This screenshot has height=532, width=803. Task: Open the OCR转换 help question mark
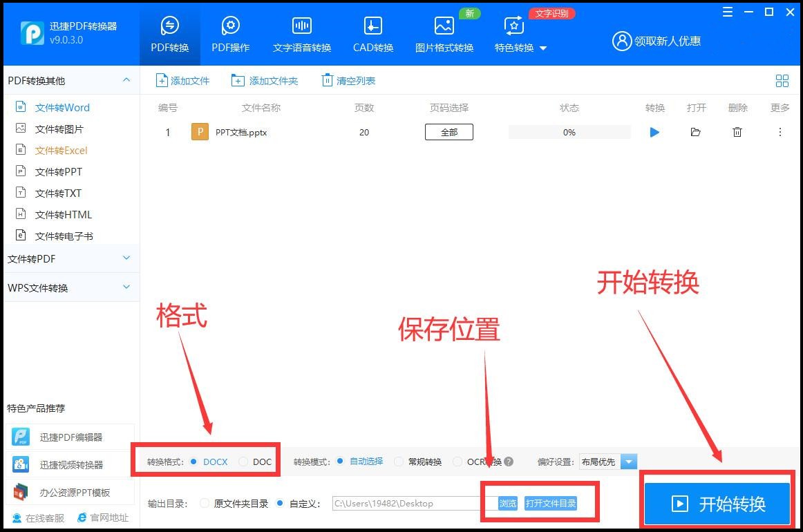509,462
